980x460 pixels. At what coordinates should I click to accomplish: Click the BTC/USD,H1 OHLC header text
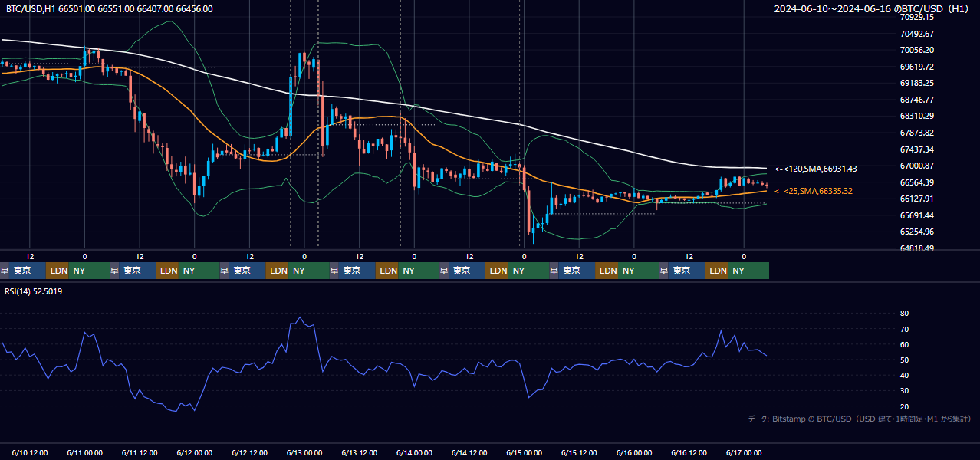pyautogui.click(x=110, y=8)
